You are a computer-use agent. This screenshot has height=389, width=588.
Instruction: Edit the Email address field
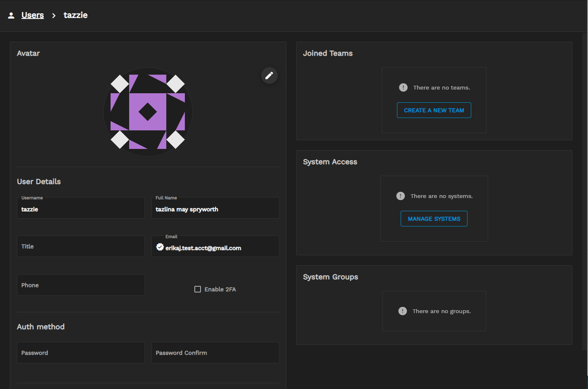[219, 248]
